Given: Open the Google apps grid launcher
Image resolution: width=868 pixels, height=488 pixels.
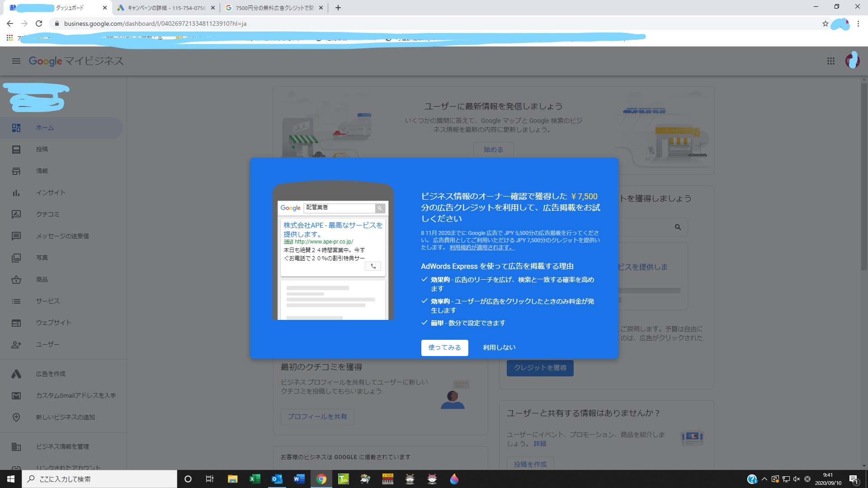Looking at the screenshot, I should click(x=831, y=61).
